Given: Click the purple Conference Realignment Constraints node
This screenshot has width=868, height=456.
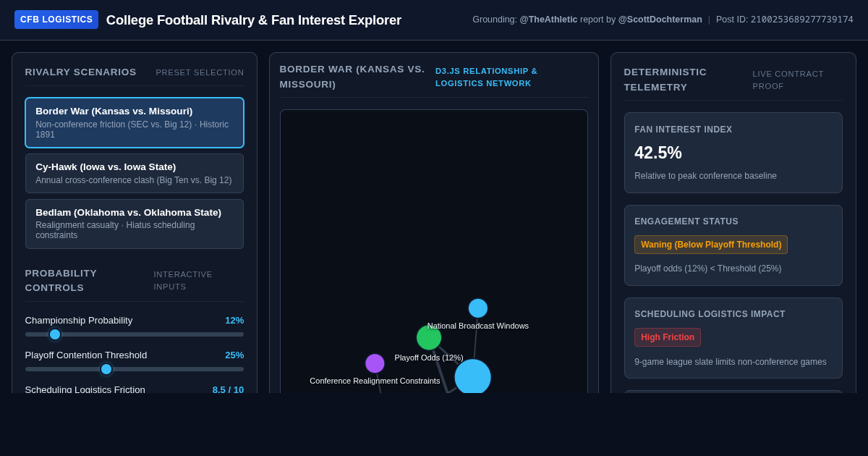Looking at the screenshot, I should click(x=375, y=363).
